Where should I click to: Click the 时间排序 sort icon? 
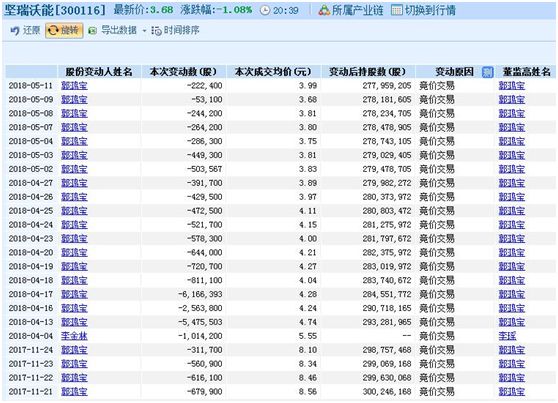point(156,31)
